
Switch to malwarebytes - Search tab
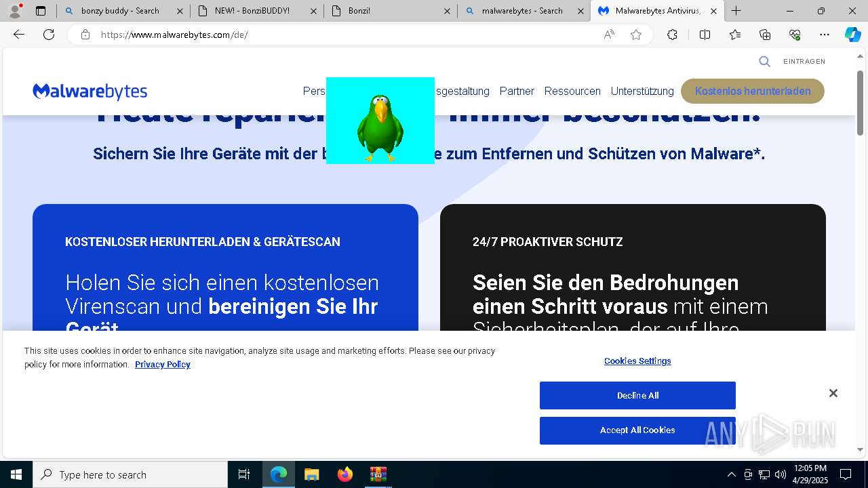522,11
